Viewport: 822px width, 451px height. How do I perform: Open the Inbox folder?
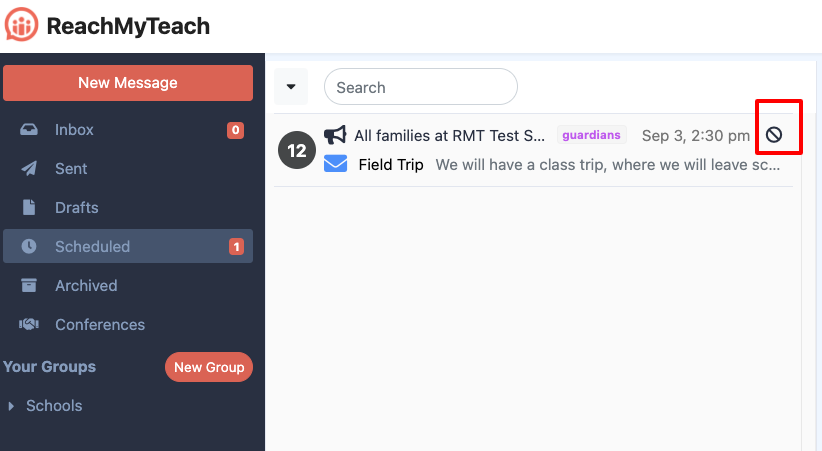(x=74, y=130)
